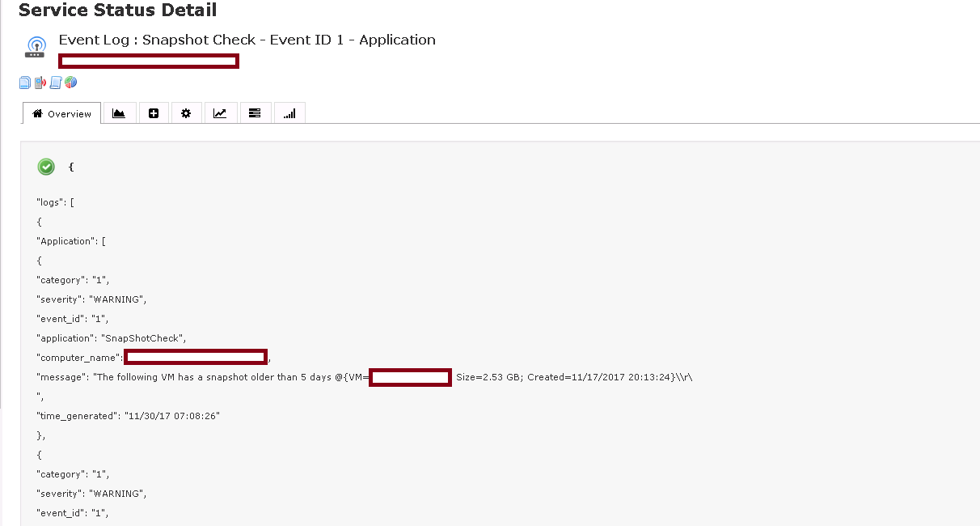
Task: Click the redacted hostname below the event title
Action: pos(148,61)
